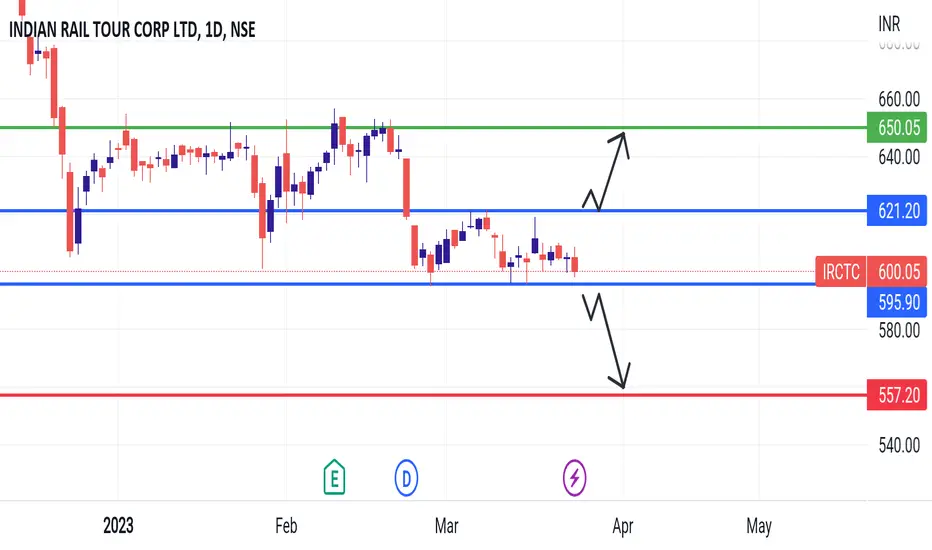Click the 2023 label on time axis
This screenshot has width=932, height=550.
(118, 526)
